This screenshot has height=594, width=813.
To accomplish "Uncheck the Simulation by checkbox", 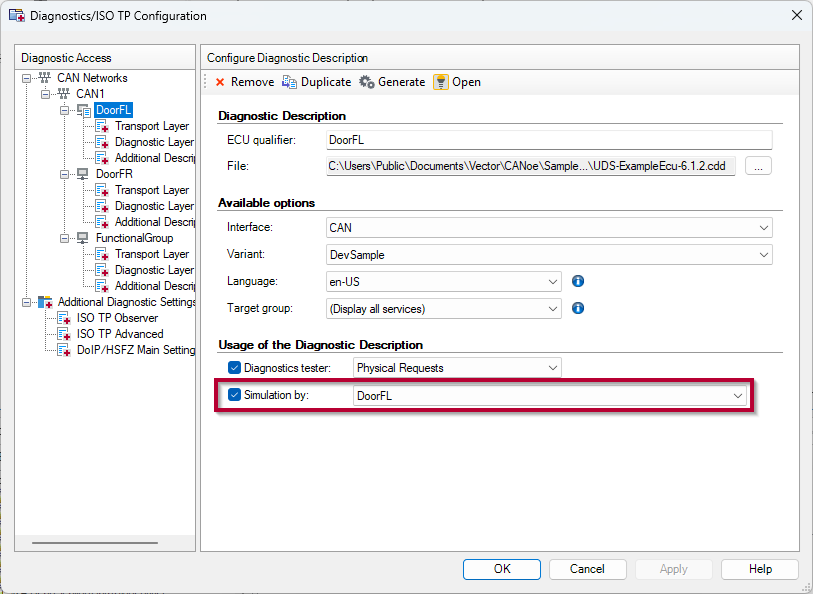I will click(x=234, y=395).
